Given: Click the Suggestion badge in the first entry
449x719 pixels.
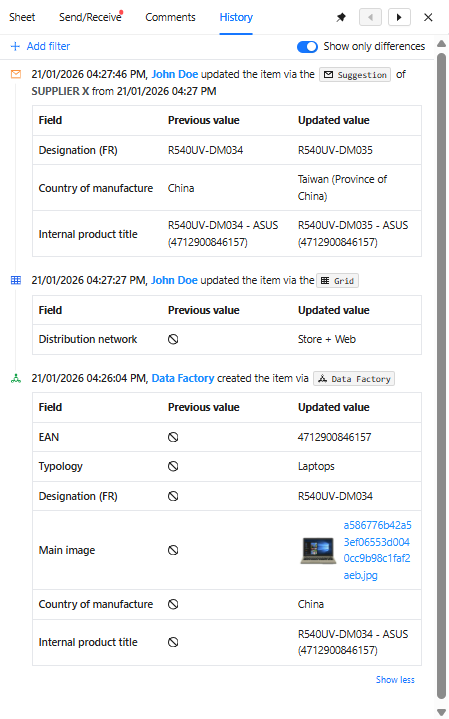Looking at the screenshot, I should coord(355,75).
